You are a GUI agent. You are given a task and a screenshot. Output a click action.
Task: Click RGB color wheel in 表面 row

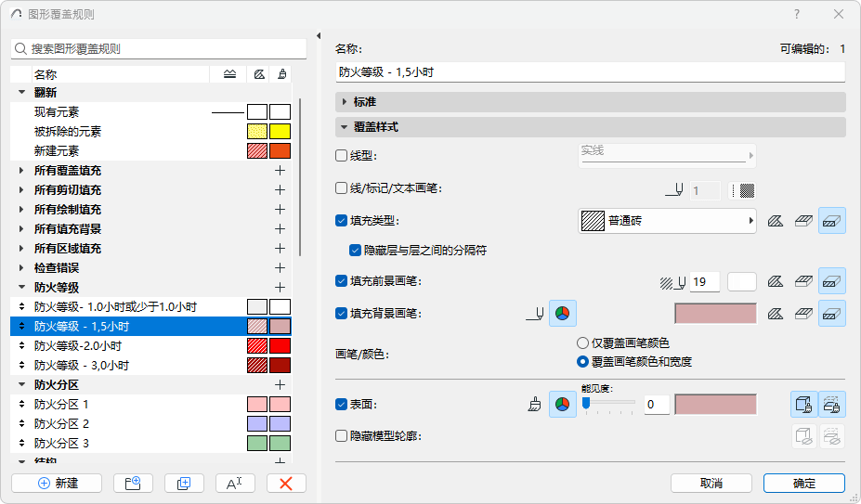(562, 405)
